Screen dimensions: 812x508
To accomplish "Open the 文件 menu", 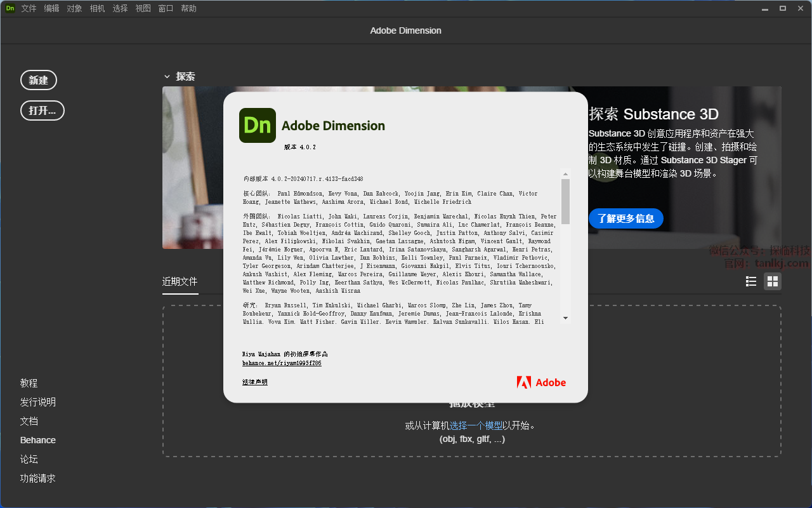I will [x=29, y=8].
